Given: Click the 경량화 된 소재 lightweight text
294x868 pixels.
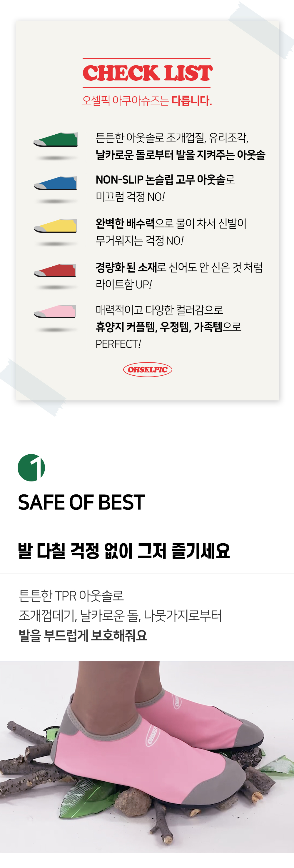Looking at the screenshot, I should coord(179,275).
